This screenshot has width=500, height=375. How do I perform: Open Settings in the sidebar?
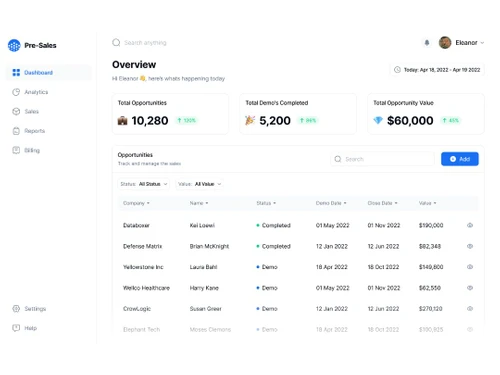point(35,309)
